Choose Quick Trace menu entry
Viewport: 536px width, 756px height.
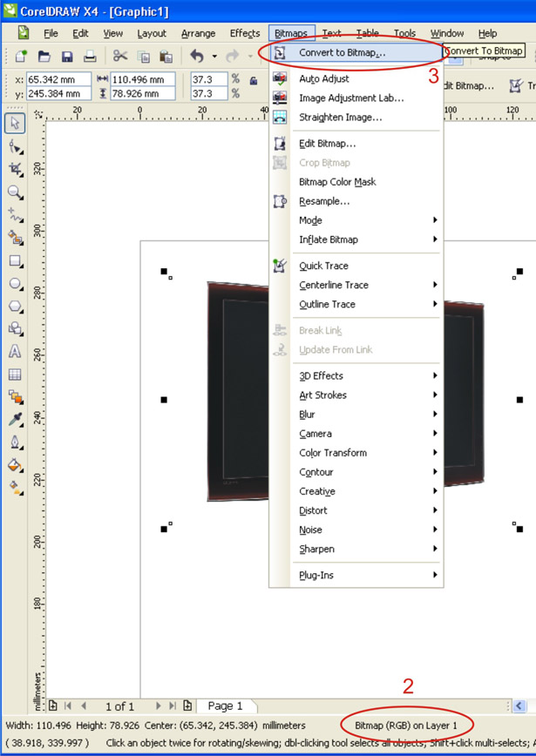tap(356, 266)
